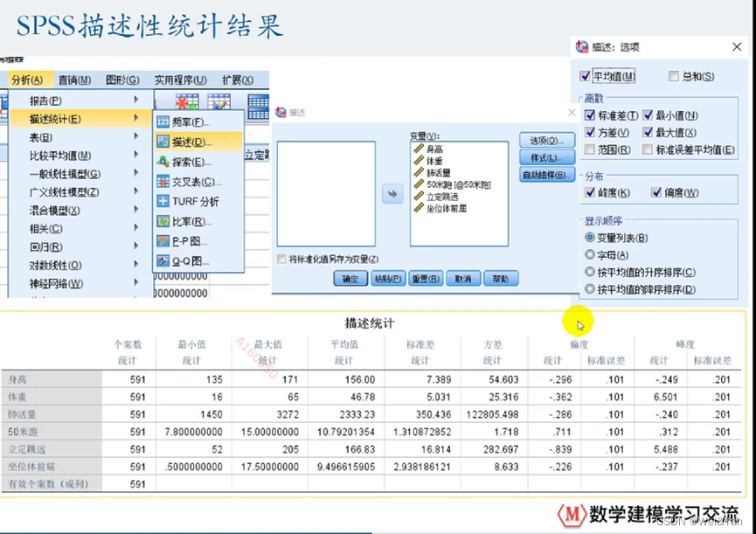Open the 分析(A) menu

(27, 80)
